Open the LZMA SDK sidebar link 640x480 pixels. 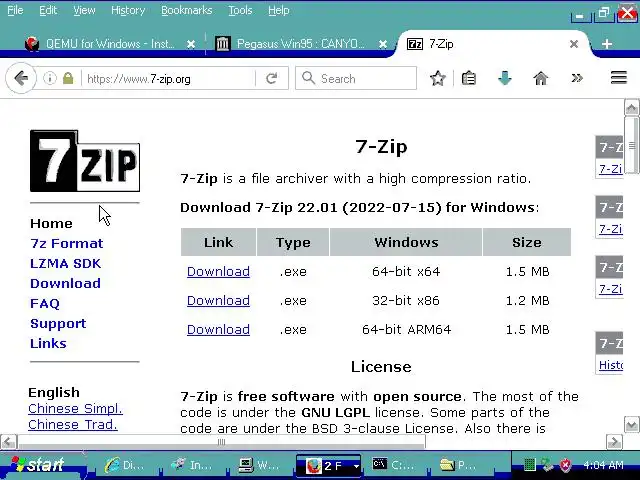click(65, 263)
